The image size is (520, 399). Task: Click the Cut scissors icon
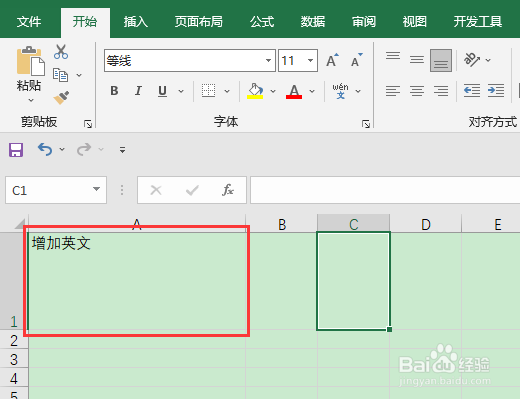(61, 52)
